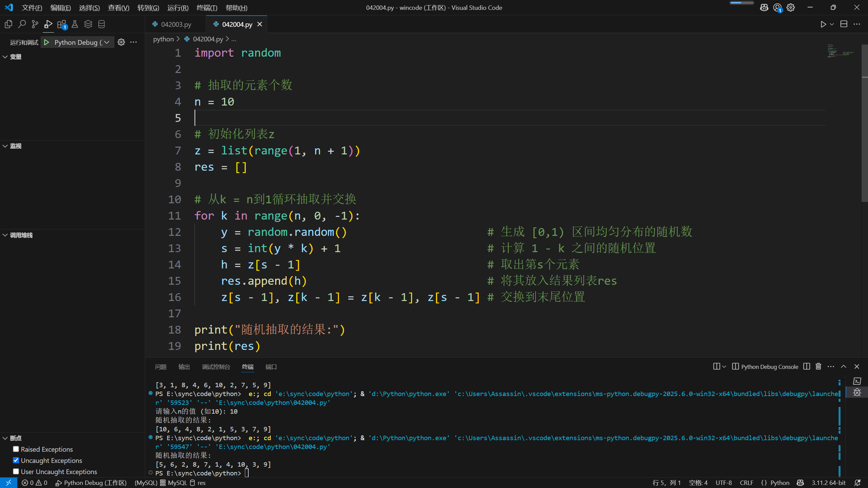Click the split editor icon at top right

[x=844, y=24]
